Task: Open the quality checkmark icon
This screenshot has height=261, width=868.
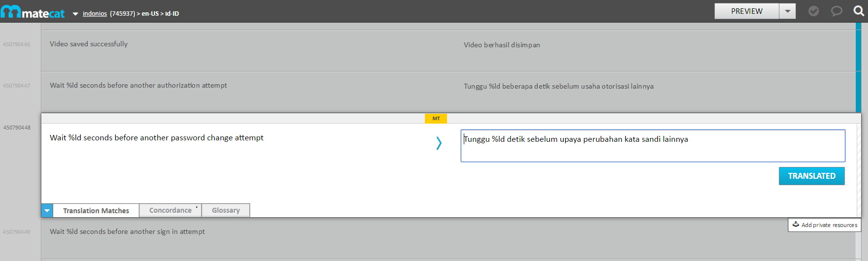Action: click(813, 11)
